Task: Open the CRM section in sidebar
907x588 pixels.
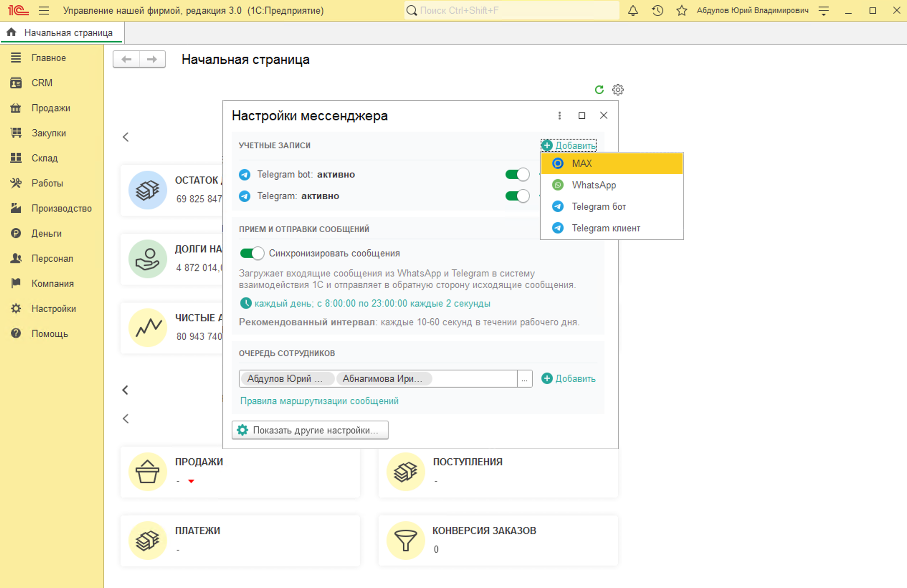Action: pyautogui.click(x=42, y=83)
